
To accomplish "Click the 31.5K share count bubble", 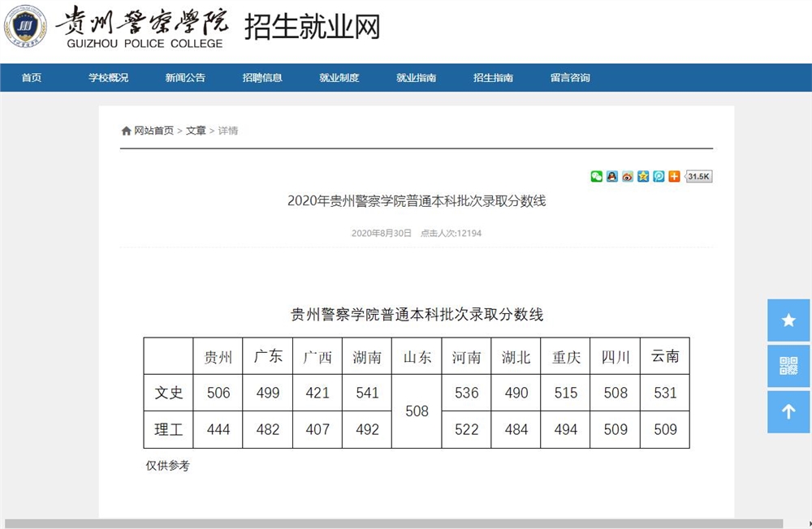I will (698, 177).
